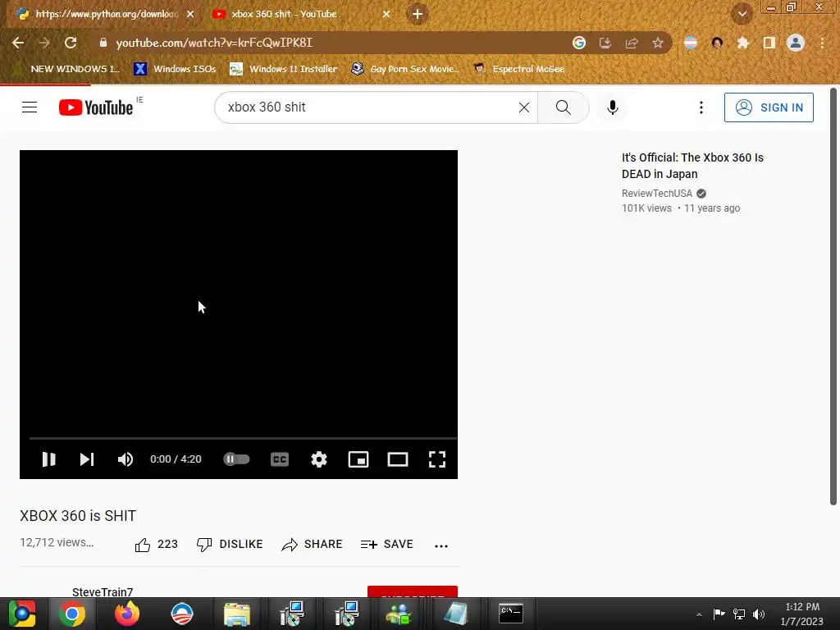Click the address bar URL

tap(214, 43)
